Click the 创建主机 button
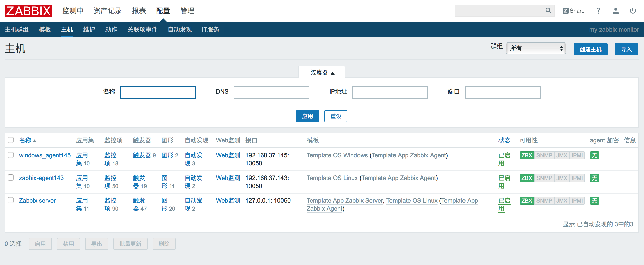The width and height of the screenshot is (644, 265). point(590,49)
